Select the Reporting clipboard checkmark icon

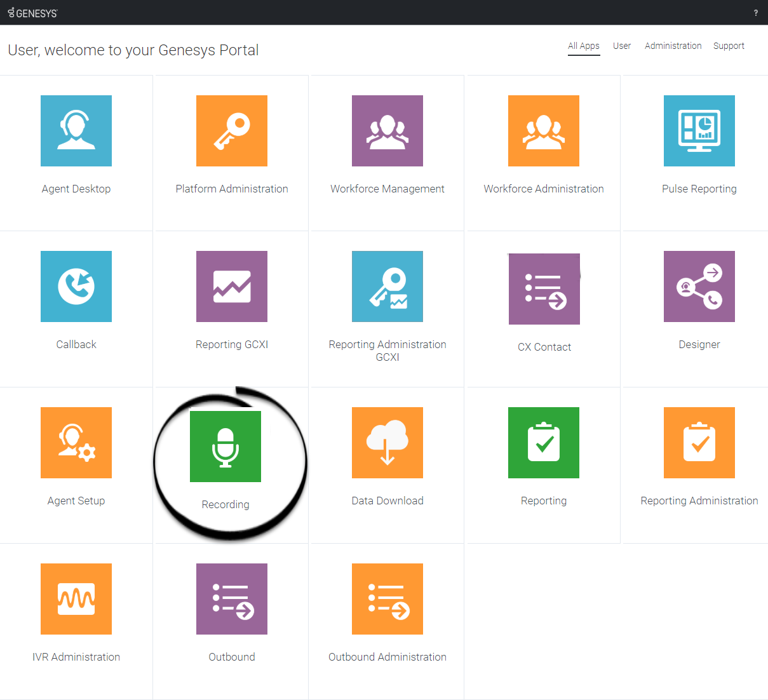point(544,443)
